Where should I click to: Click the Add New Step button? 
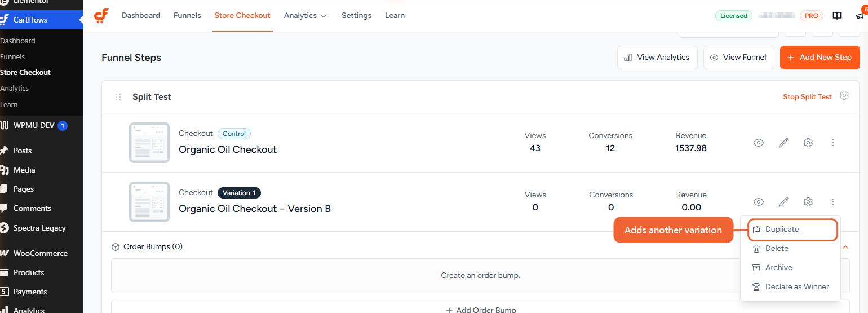click(820, 58)
